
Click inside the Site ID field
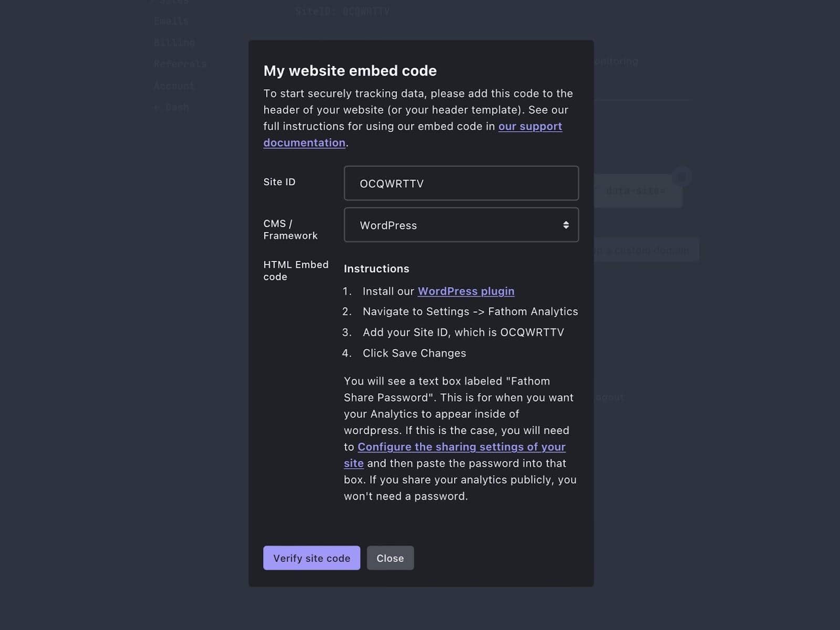[461, 183]
